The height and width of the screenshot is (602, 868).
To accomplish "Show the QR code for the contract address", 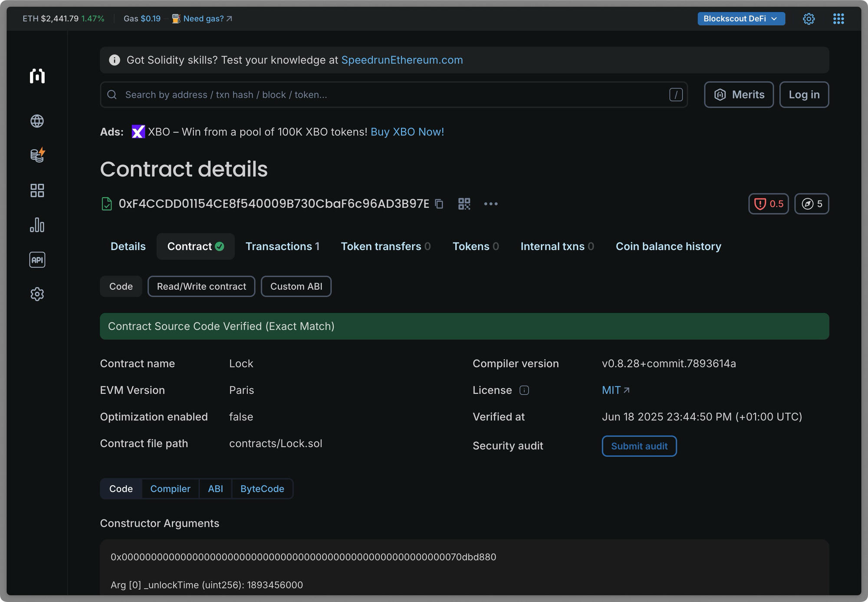I will click(x=464, y=204).
